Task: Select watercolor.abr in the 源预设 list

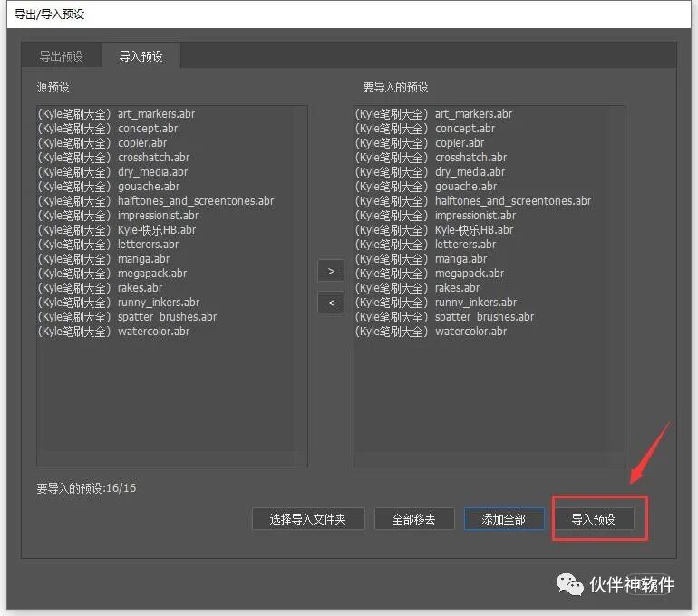Action: pos(114,332)
